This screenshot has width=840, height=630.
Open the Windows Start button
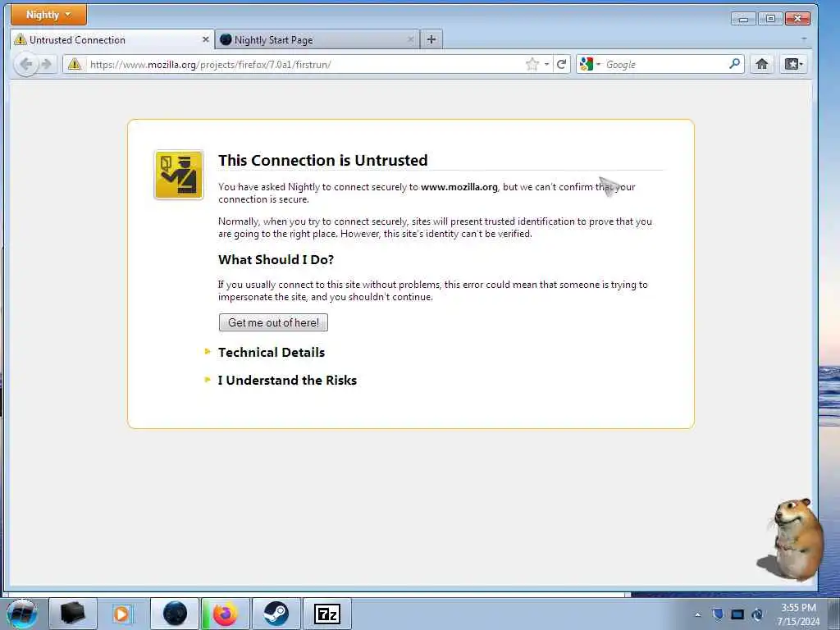[x=21, y=614]
